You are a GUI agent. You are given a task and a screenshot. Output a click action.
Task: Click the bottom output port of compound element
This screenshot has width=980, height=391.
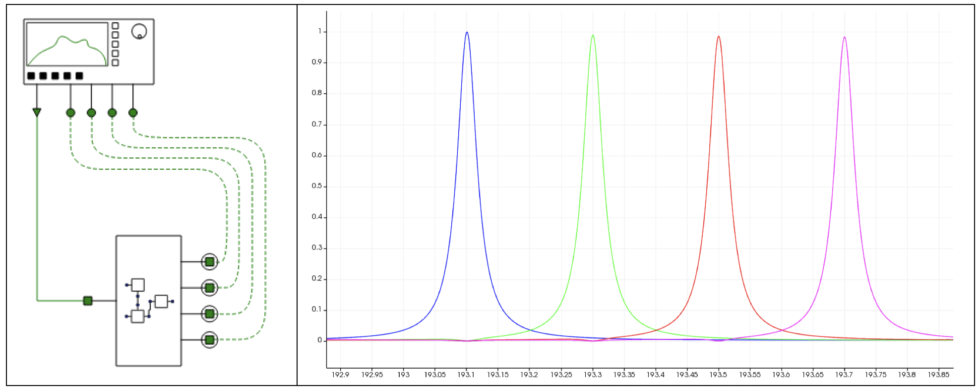(209, 340)
